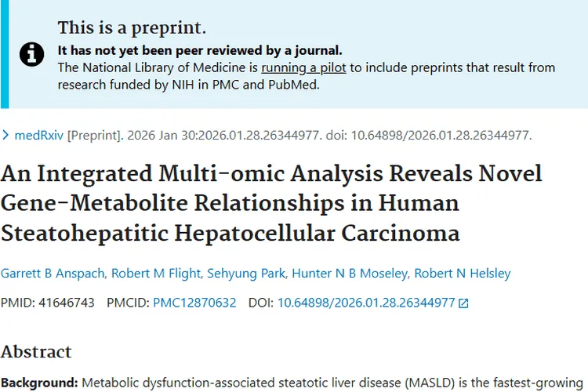Open the DOI link below the authors

coord(366,303)
